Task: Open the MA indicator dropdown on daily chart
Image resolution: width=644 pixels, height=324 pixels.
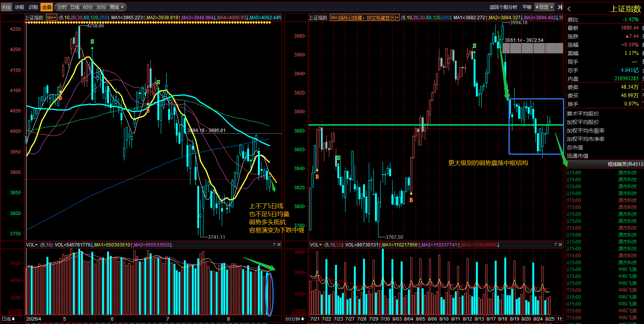Action: [51, 18]
